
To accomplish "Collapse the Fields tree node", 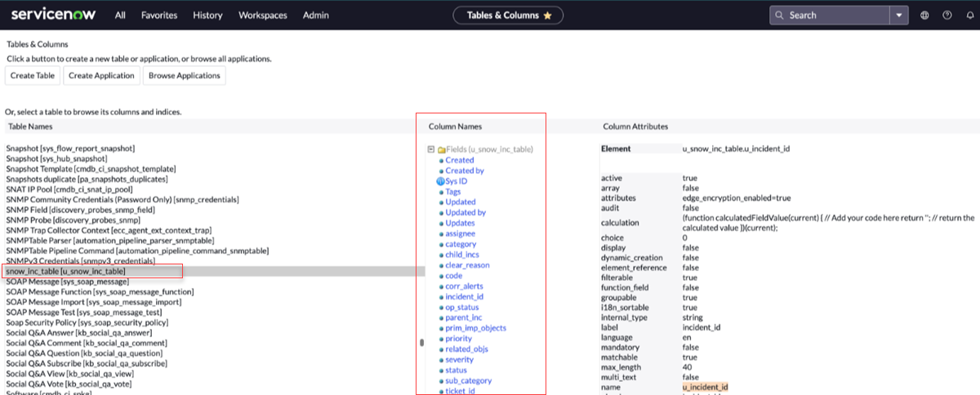I will (430, 150).
